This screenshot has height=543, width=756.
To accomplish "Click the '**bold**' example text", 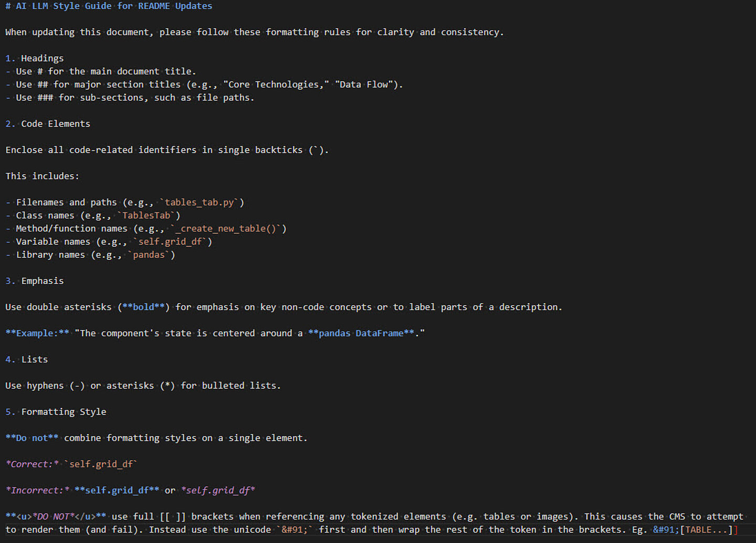I will point(143,307).
